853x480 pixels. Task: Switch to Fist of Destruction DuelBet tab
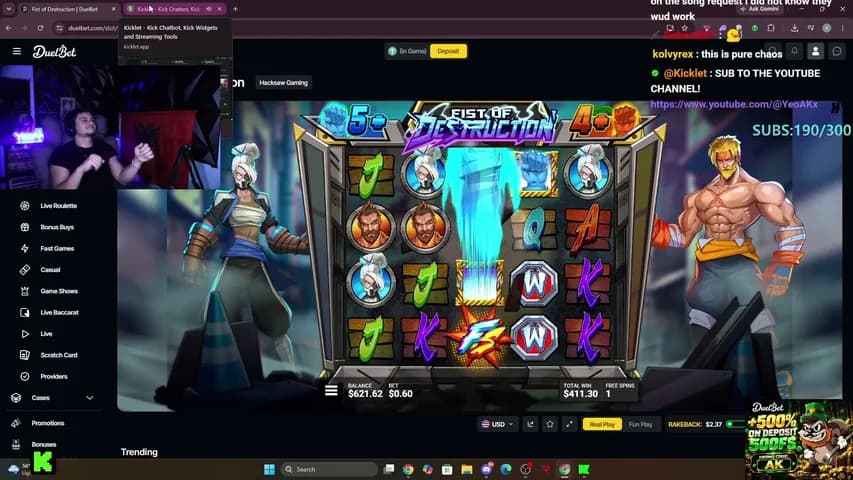coord(68,9)
